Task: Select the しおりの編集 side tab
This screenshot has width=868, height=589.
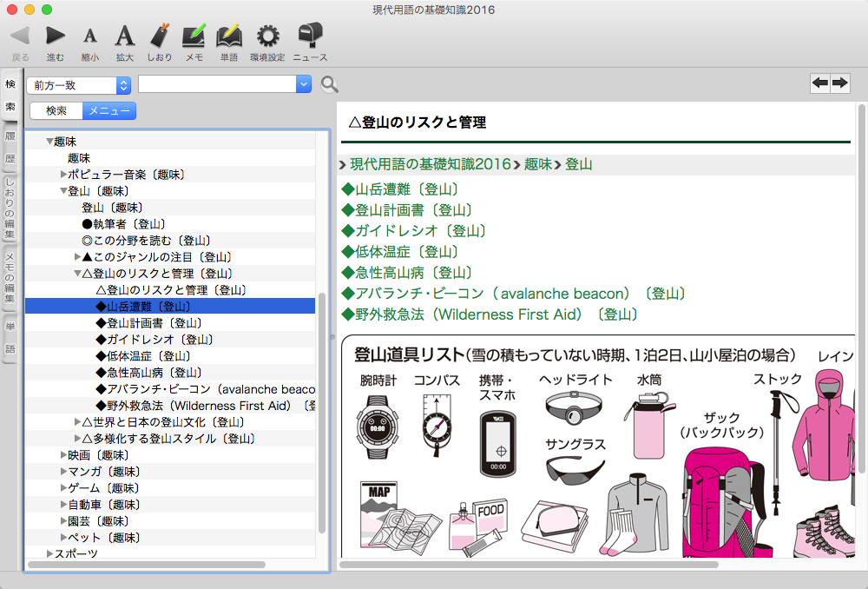Action: (10, 209)
